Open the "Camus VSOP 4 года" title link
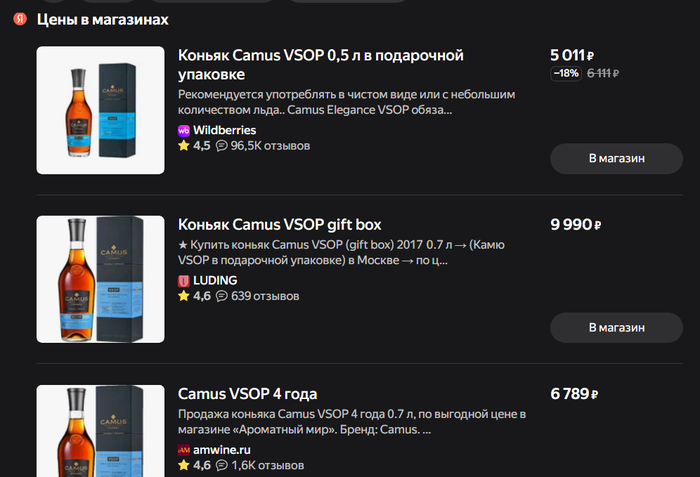700x477 pixels. click(x=247, y=394)
